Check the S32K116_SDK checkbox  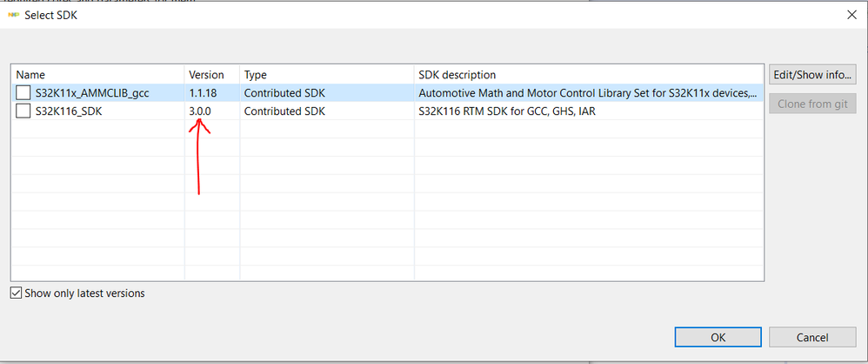(x=23, y=111)
